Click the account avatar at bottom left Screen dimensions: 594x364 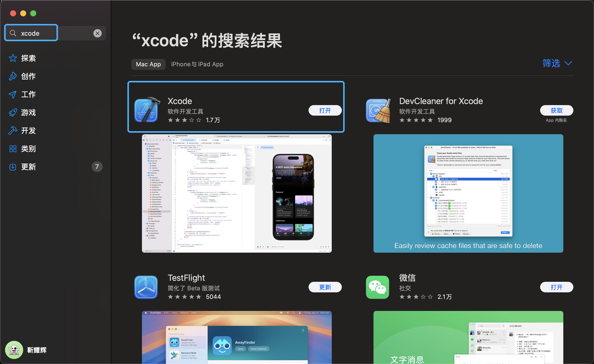(x=14, y=350)
